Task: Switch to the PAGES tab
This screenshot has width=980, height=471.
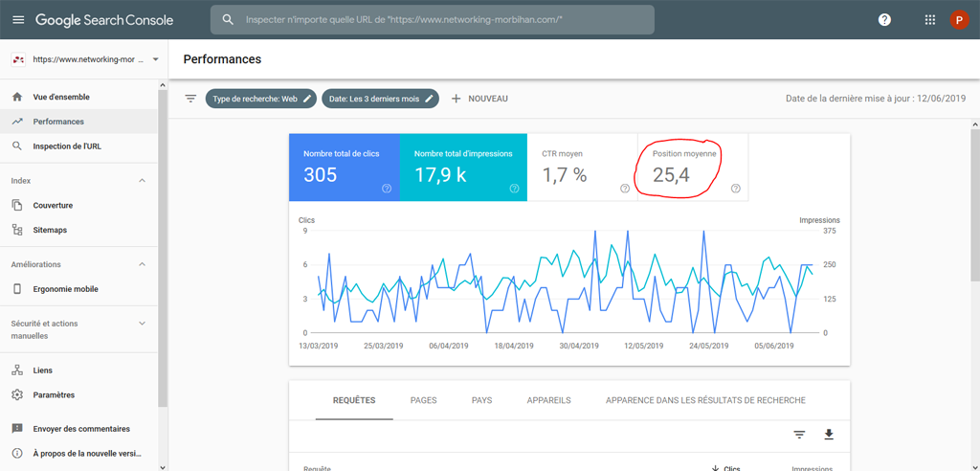Action: point(424,400)
